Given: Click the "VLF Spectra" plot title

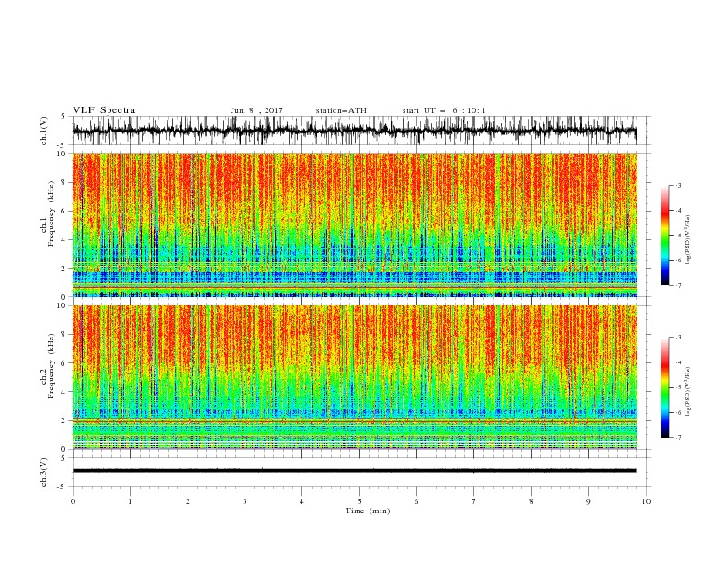Looking at the screenshot, I should point(104,110).
